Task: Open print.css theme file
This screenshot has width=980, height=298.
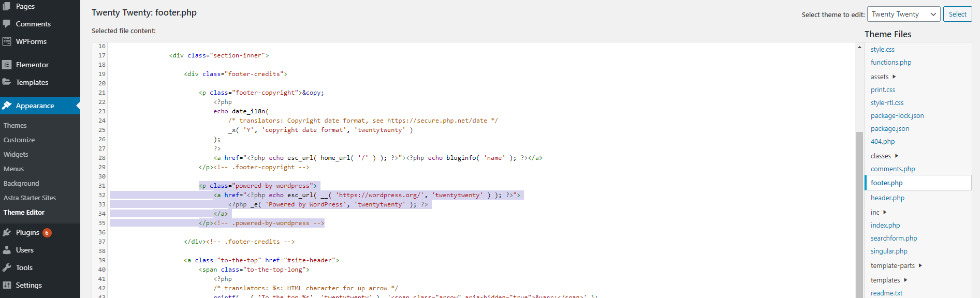Action: click(x=883, y=90)
